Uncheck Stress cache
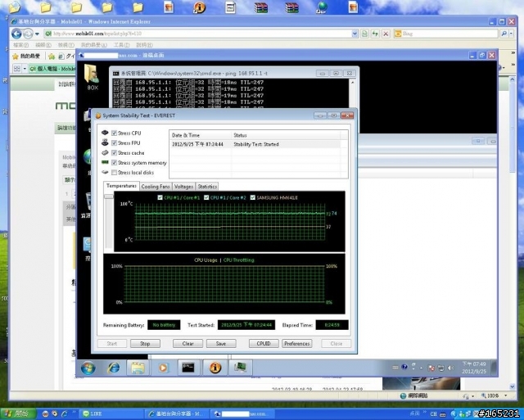 pos(115,153)
